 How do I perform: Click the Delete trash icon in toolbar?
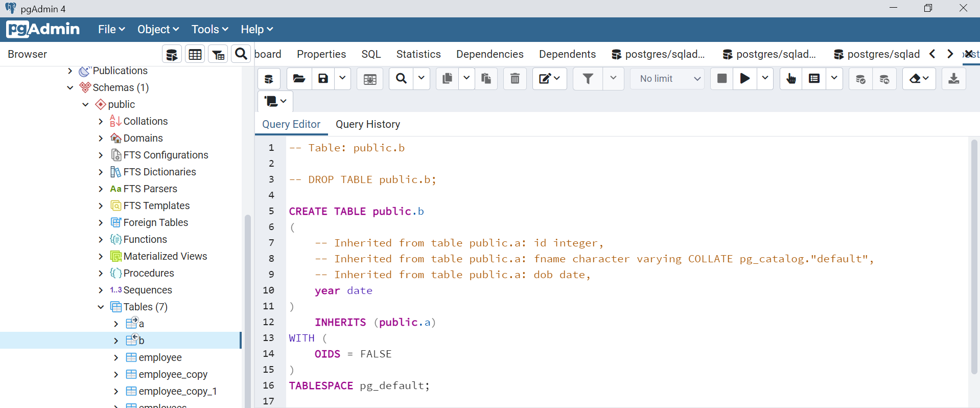tap(515, 79)
